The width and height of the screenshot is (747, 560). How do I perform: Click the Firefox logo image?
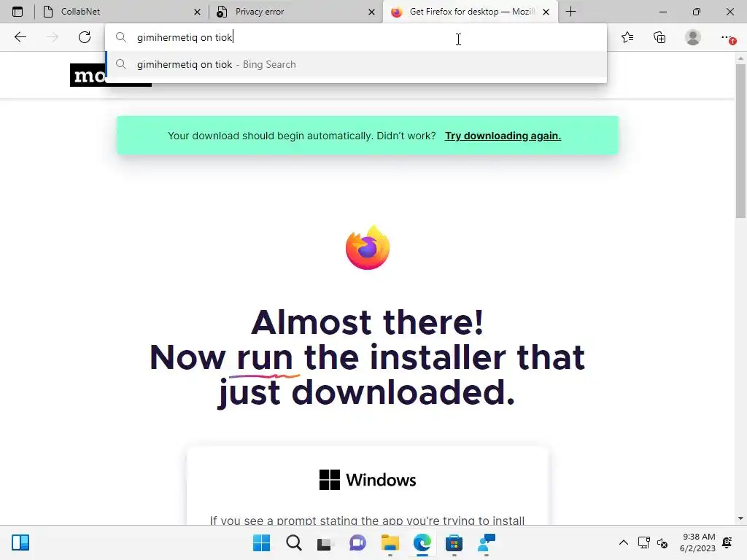point(368,247)
